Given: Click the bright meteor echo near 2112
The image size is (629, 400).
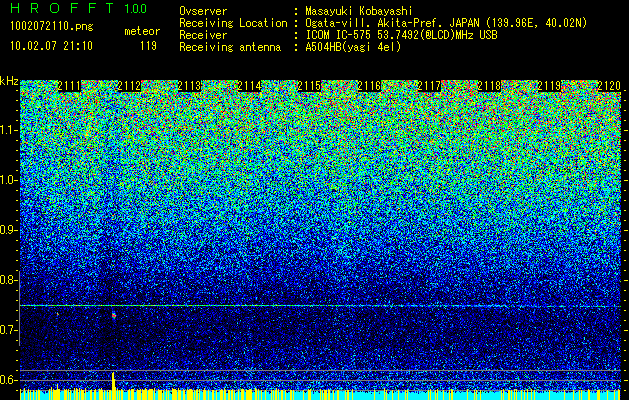Looking at the screenshot, I should 114,315.
